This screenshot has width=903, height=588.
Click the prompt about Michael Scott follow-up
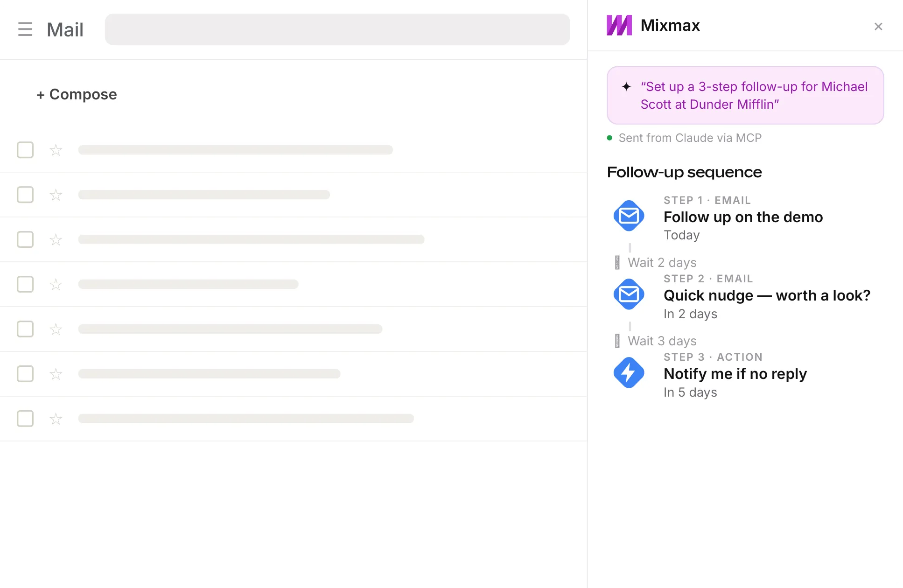coord(745,95)
